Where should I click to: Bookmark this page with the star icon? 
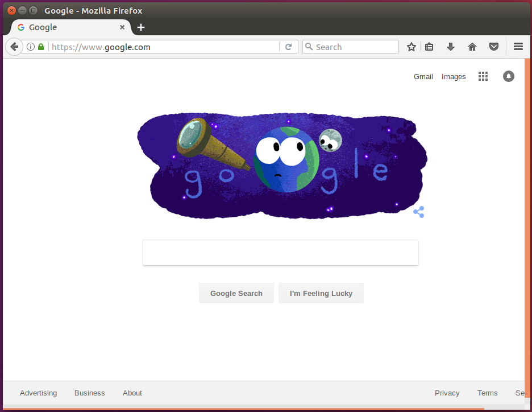411,47
